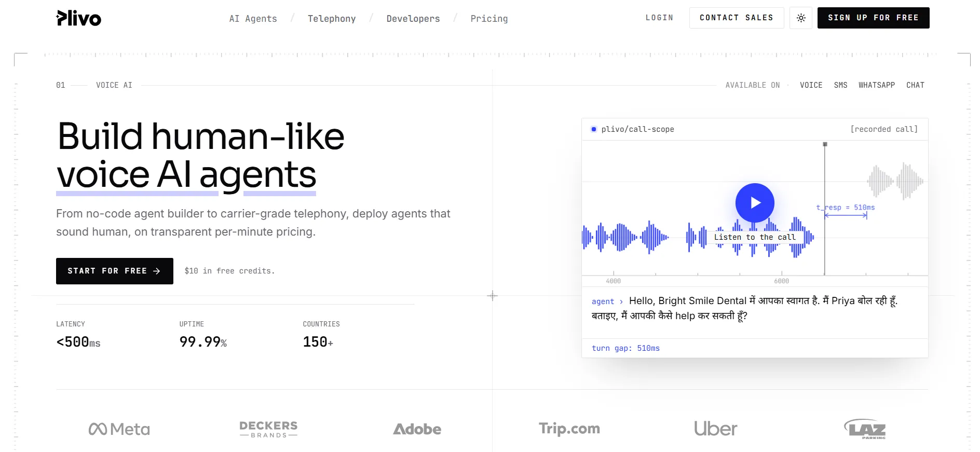Click the Meta logo

(x=119, y=429)
